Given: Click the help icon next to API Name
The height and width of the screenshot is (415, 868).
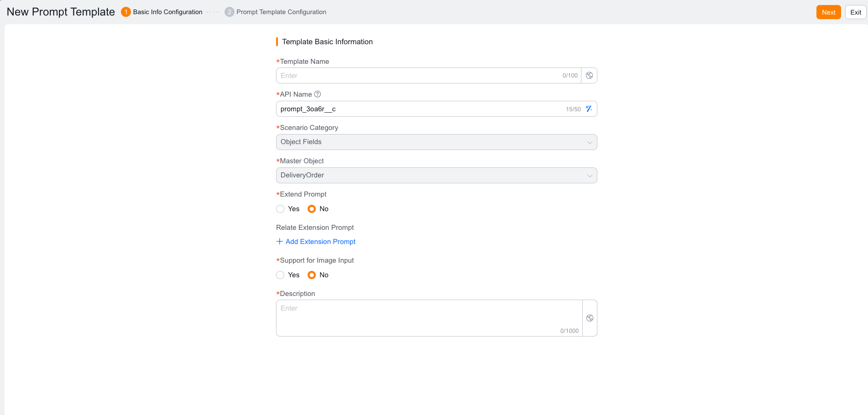Looking at the screenshot, I should tap(318, 94).
